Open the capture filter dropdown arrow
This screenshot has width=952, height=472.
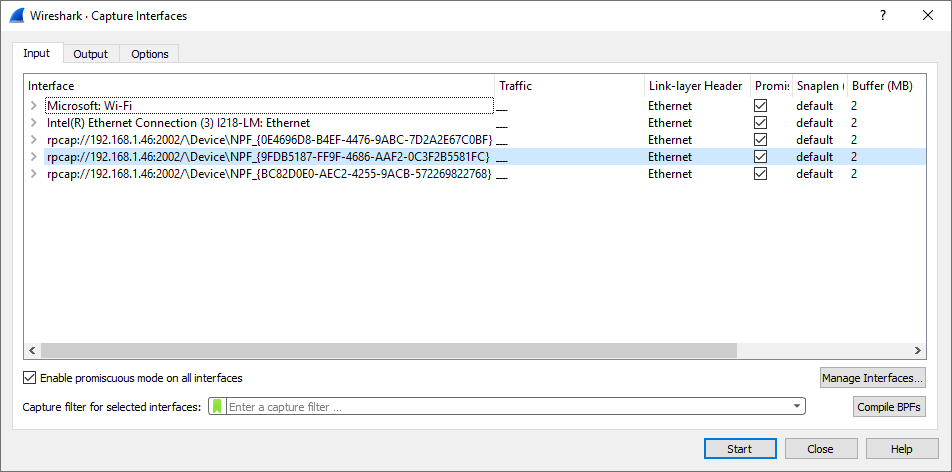(797, 406)
